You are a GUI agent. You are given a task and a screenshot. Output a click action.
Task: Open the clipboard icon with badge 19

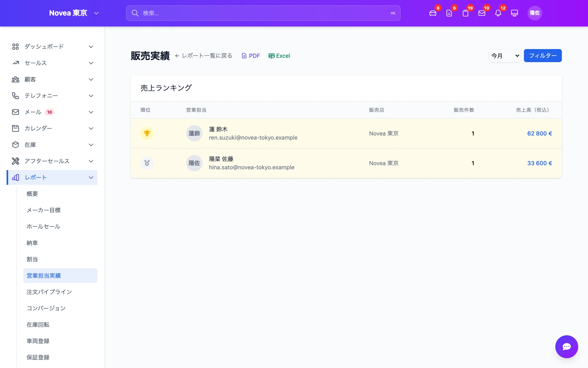[465, 13]
